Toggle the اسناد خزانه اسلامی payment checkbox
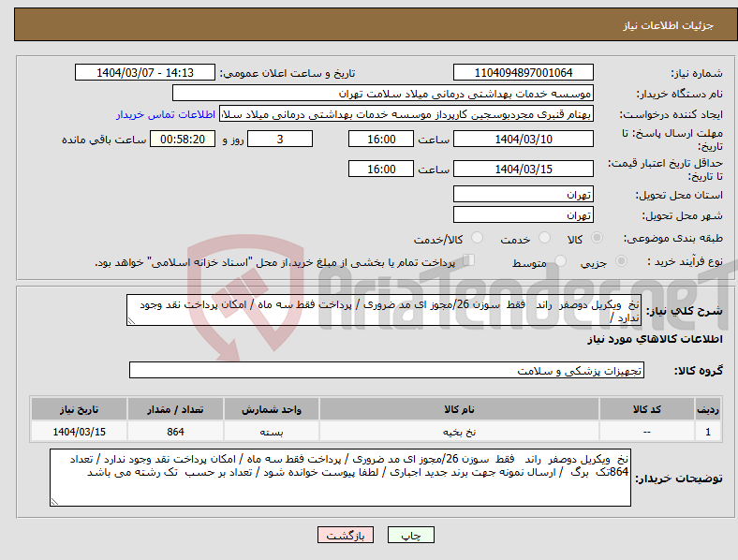Screen dimensions: 738x560 (x=468, y=260)
